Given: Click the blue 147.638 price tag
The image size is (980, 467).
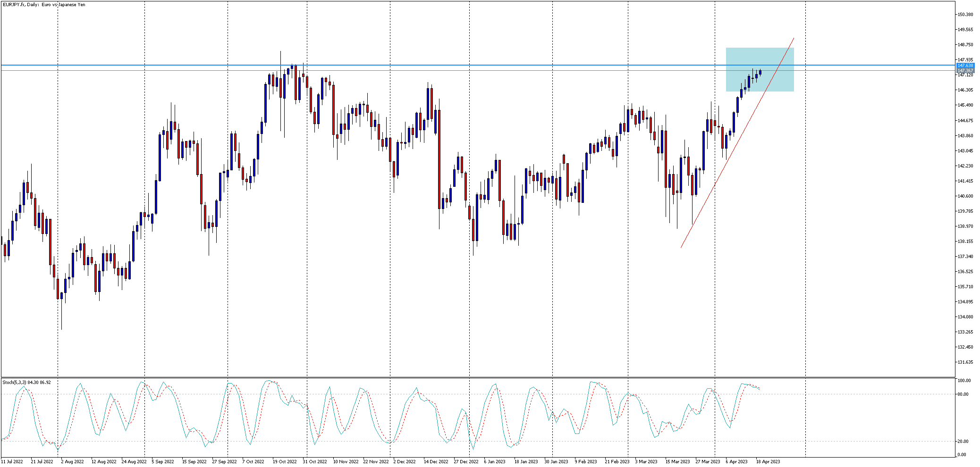Looking at the screenshot, I should pos(965,66).
